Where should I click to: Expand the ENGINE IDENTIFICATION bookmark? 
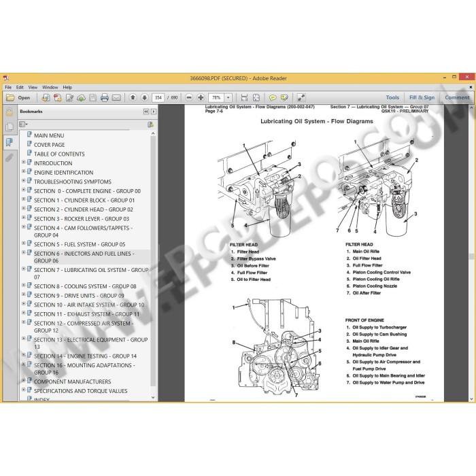(24, 171)
